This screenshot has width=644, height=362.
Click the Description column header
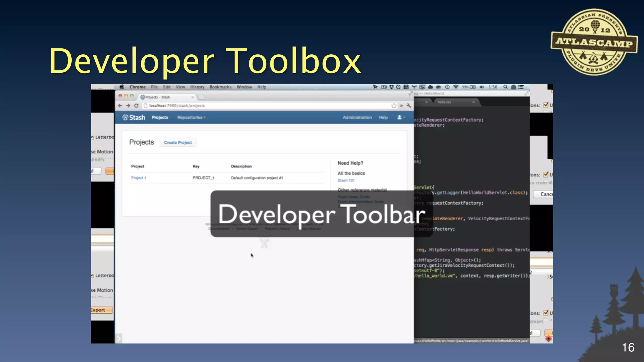(x=241, y=166)
